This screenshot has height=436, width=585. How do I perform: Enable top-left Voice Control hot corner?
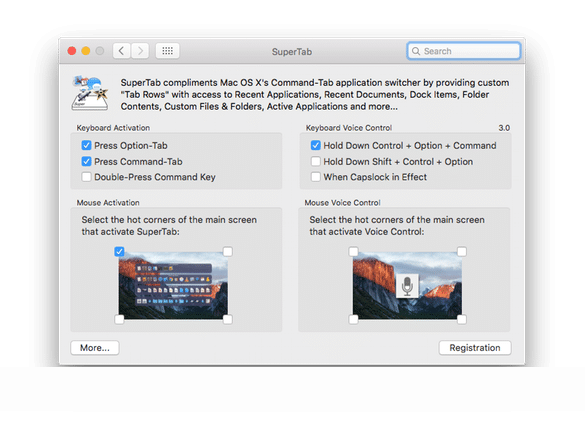tap(353, 251)
